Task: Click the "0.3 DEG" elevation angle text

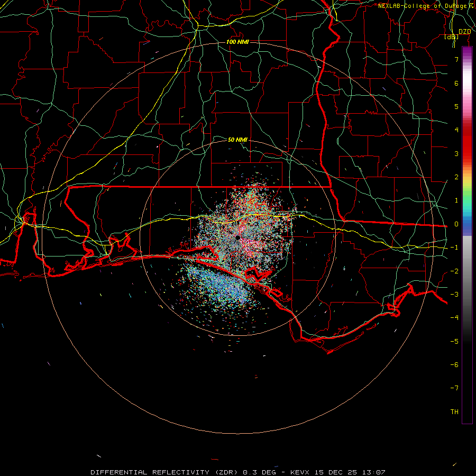Action: click(260, 472)
